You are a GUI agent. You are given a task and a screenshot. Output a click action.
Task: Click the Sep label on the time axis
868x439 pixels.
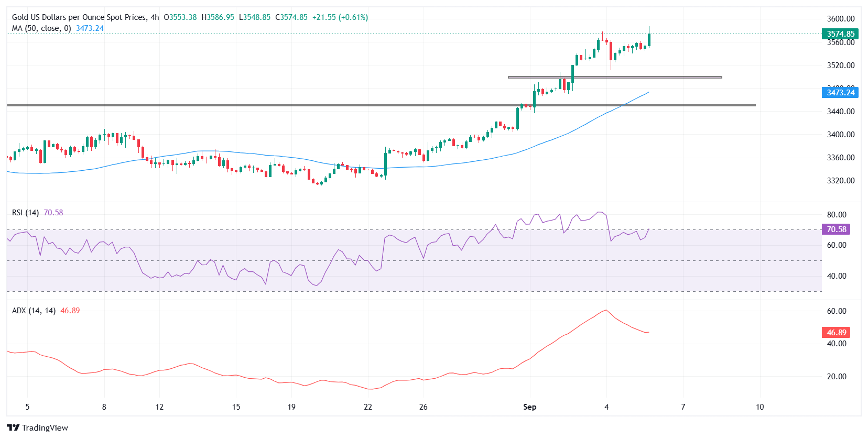(x=529, y=407)
